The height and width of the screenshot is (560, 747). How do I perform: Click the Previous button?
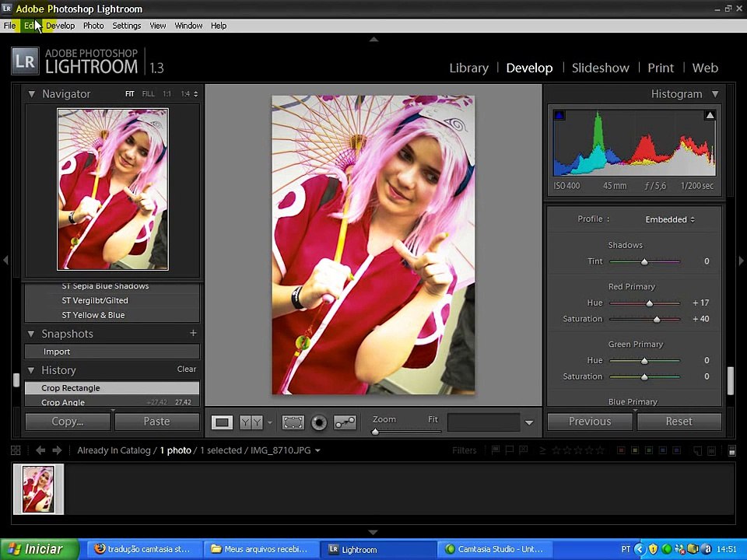590,422
